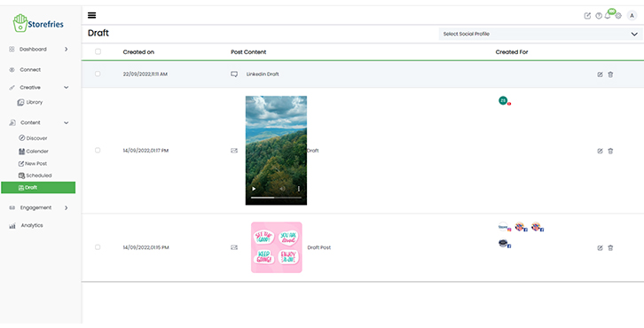
Task: Click the Engagement envelope icon
Action: [12, 207]
